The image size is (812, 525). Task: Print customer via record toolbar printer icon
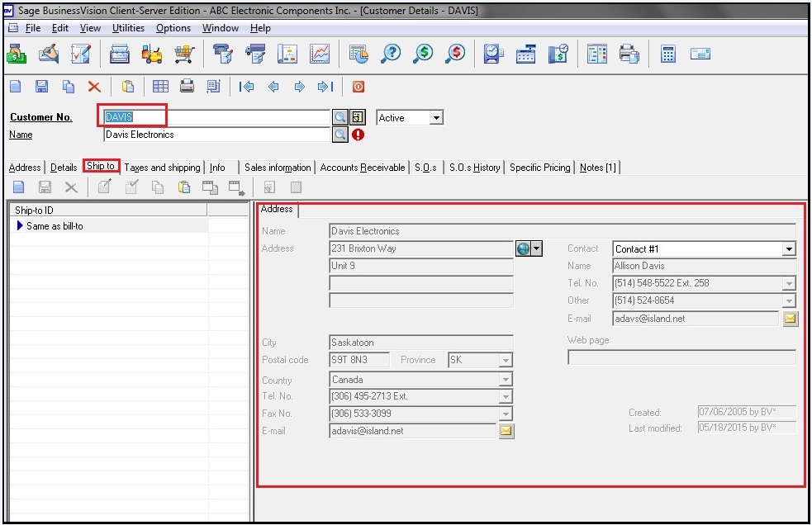tap(187, 87)
